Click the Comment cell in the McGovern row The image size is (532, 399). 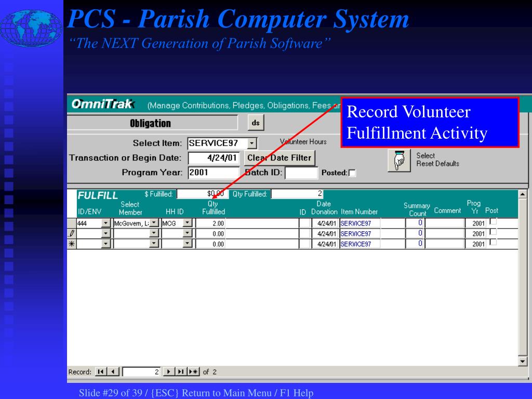445,223
